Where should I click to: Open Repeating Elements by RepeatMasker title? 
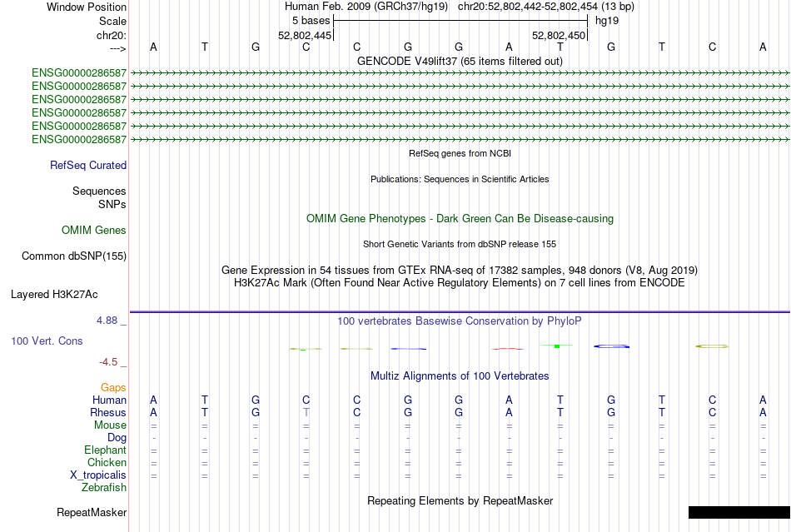pos(460,501)
